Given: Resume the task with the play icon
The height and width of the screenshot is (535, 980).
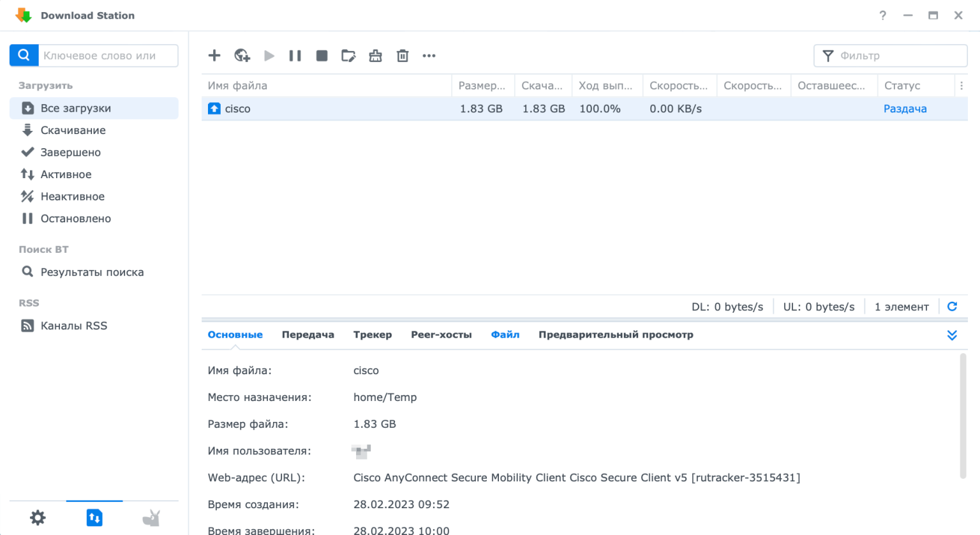Looking at the screenshot, I should click(269, 56).
